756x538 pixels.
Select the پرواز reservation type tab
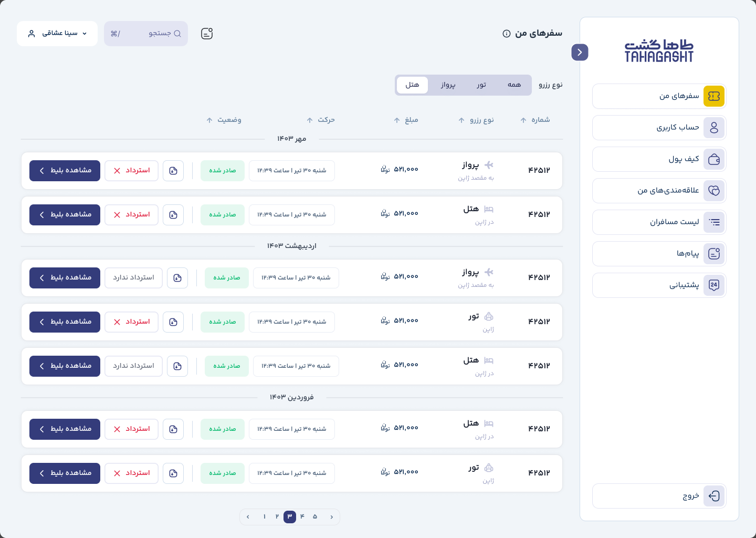[x=448, y=85]
